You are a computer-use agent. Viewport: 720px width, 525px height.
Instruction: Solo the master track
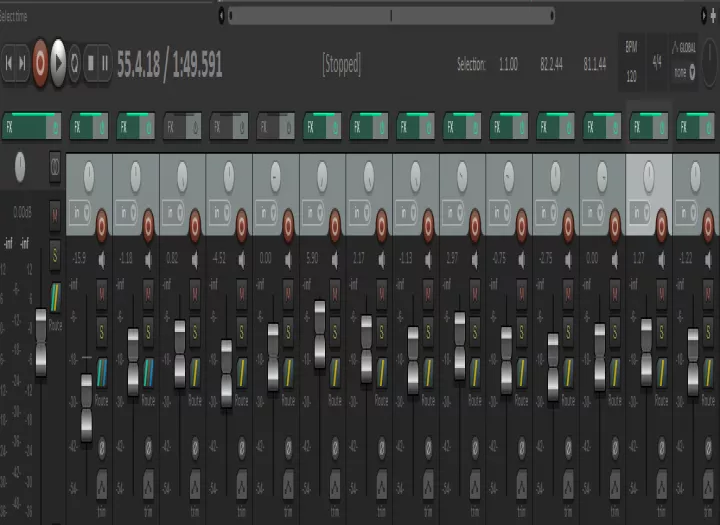(x=55, y=255)
